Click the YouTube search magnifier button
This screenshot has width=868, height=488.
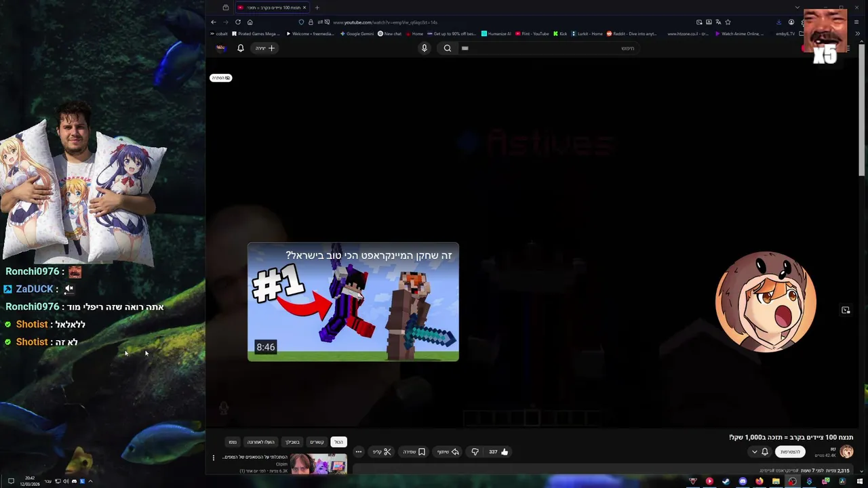pos(448,48)
